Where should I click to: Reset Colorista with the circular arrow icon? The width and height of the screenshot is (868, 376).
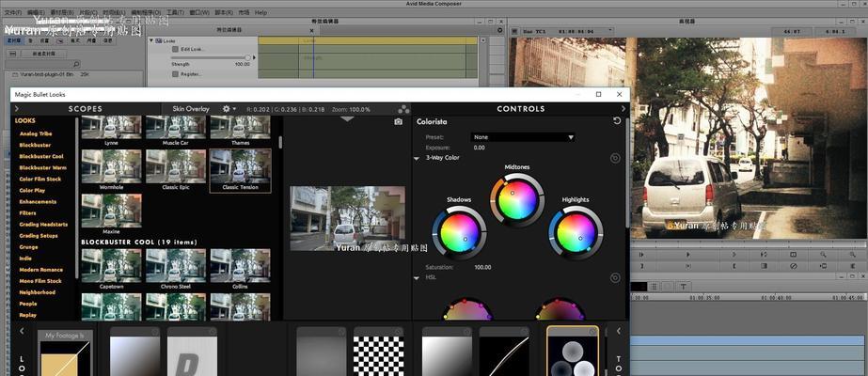click(617, 121)
